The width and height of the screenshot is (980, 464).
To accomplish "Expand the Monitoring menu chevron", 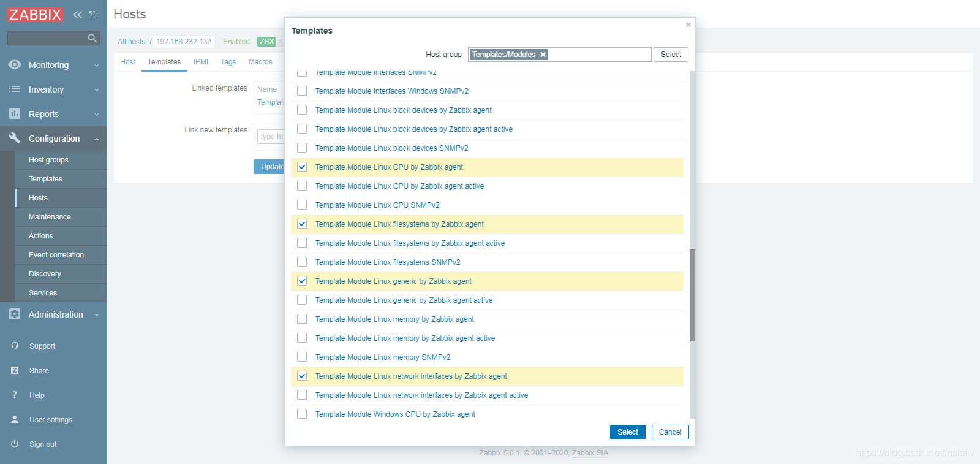I will pyautogui.click(x=97, y=65).
